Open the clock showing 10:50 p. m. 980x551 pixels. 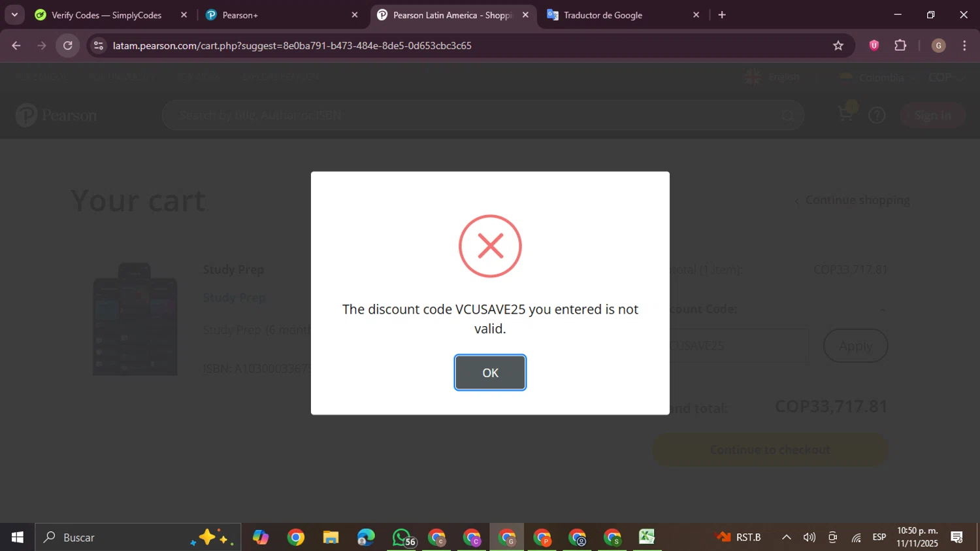click(917, 537)
